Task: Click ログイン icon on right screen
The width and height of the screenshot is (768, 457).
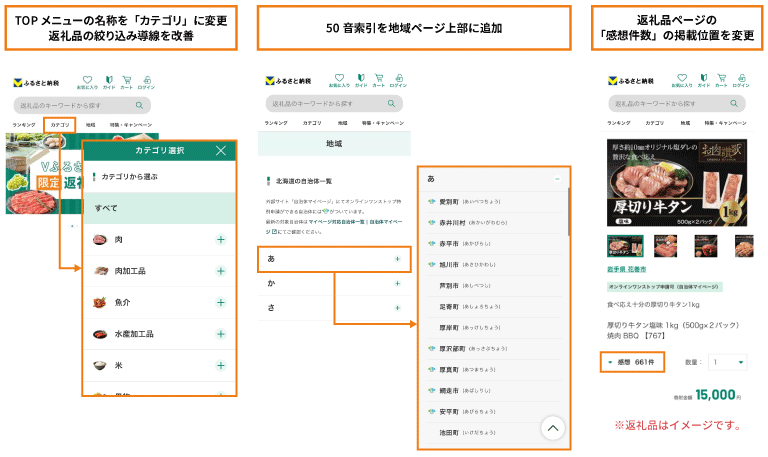Action: click(x=742, y=80)
